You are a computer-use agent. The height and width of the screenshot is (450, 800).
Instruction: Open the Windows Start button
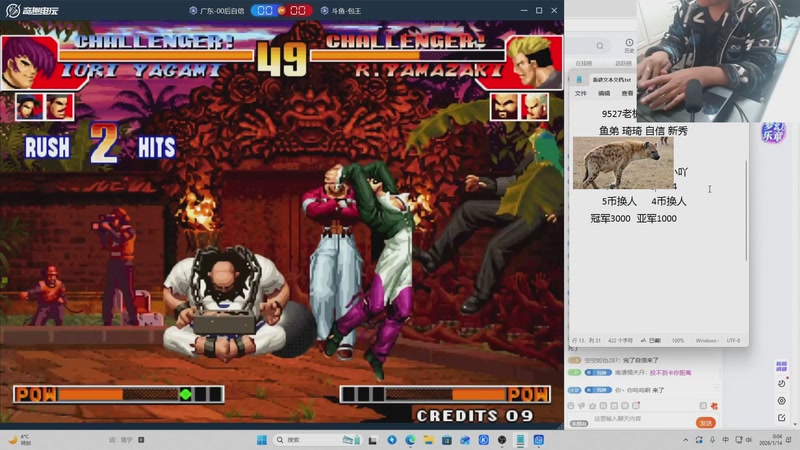pyautogui.click(x=262, y=440)
